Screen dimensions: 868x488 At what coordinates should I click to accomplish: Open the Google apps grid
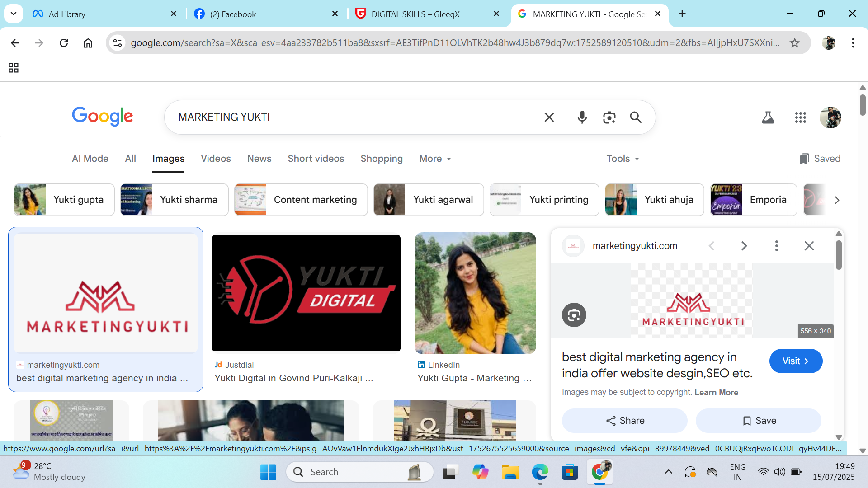(x=800, y=118)
